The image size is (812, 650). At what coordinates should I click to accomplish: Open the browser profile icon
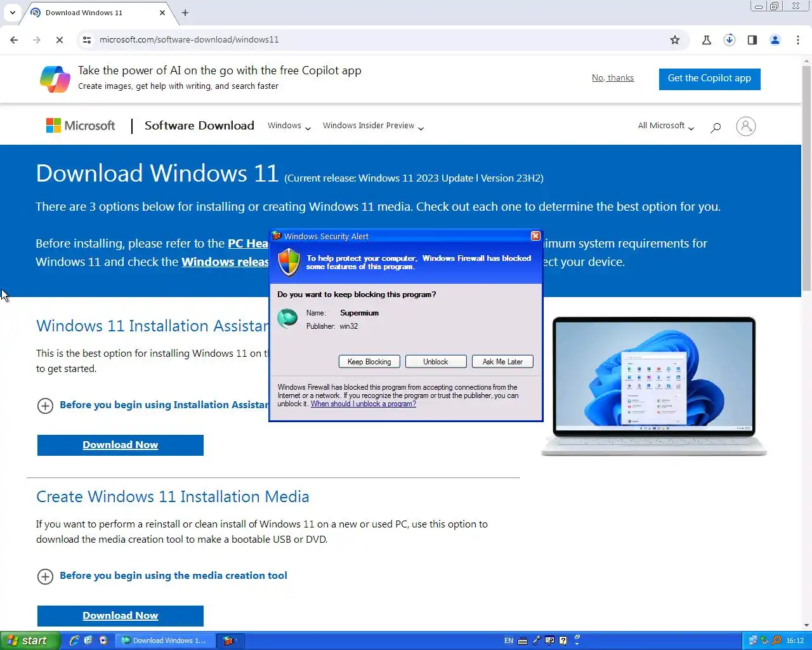(775, 40)
